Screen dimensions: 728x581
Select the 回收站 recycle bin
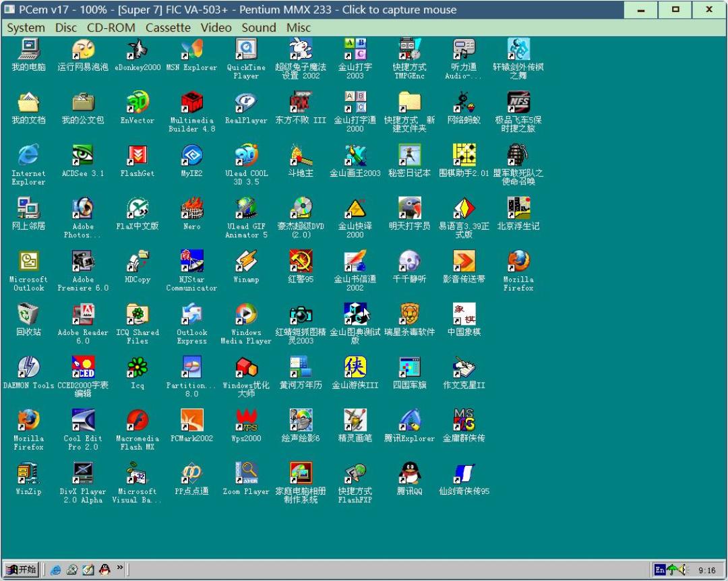pos(29,320)
